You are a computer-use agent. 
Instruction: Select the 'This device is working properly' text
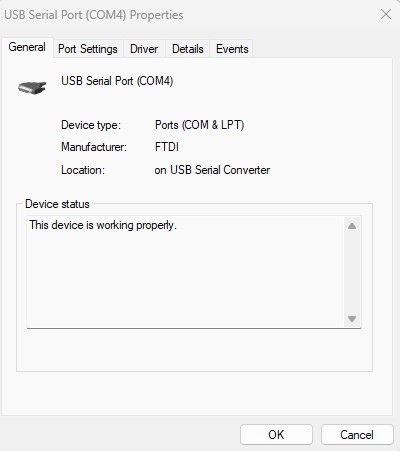tap(103, 225)
